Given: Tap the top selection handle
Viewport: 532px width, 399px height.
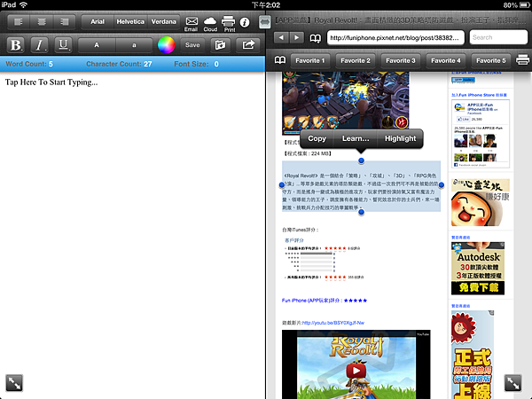Looking at the screenshot, I should click(x=362, y=160).
